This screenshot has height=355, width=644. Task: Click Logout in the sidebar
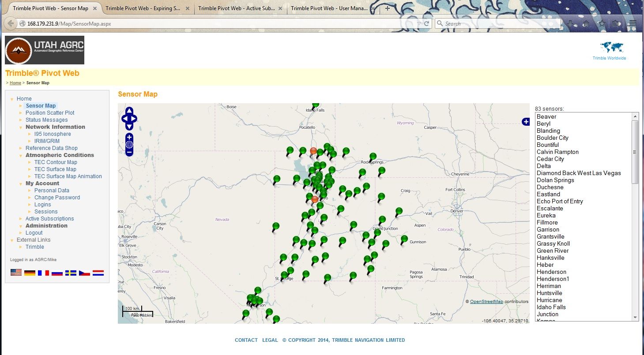[34, 233]
